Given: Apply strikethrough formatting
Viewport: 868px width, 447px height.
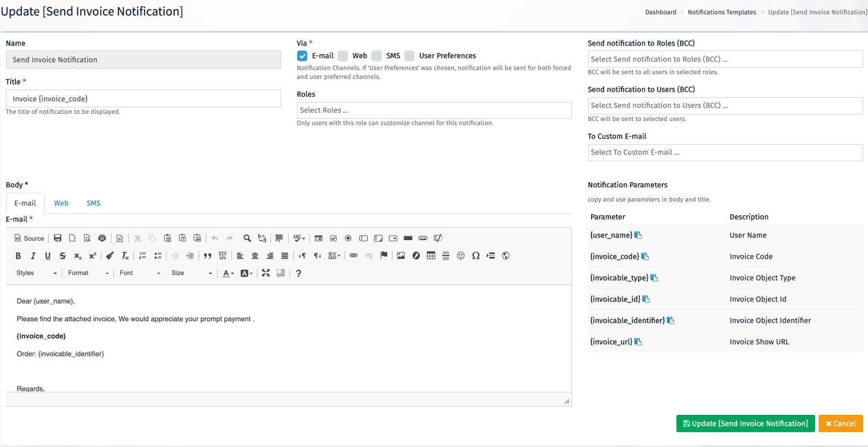Looking at the screenshot, I should (x=62, y=256).
